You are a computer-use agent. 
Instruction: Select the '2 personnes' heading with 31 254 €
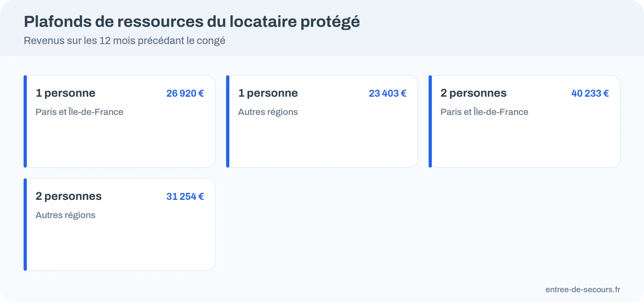pyautogui.click(x=69, y=196)
